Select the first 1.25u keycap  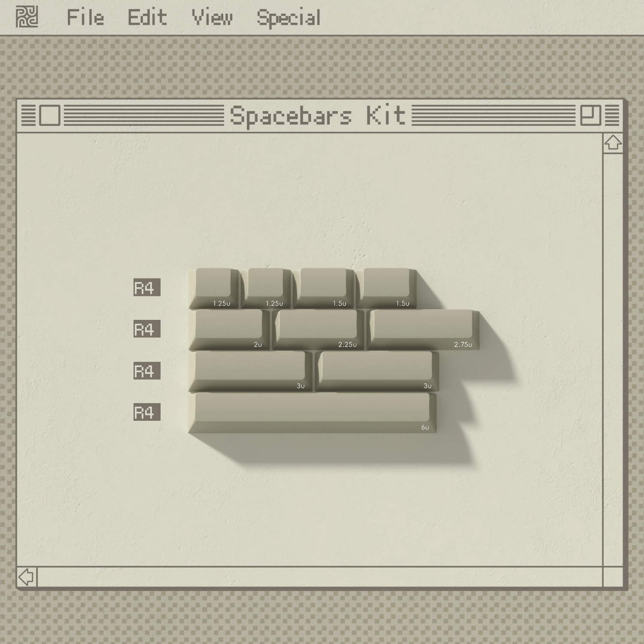pyautogui.click(x=214, y=289)
